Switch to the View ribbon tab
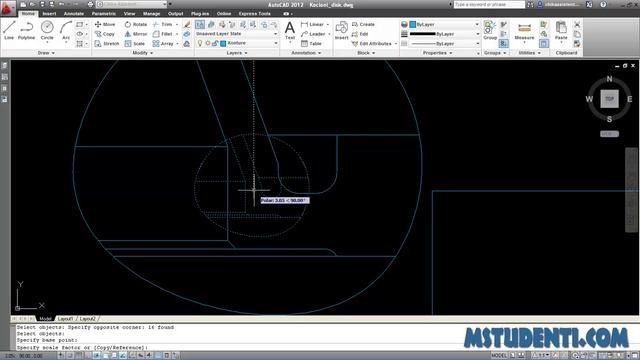 click(129, 13)
